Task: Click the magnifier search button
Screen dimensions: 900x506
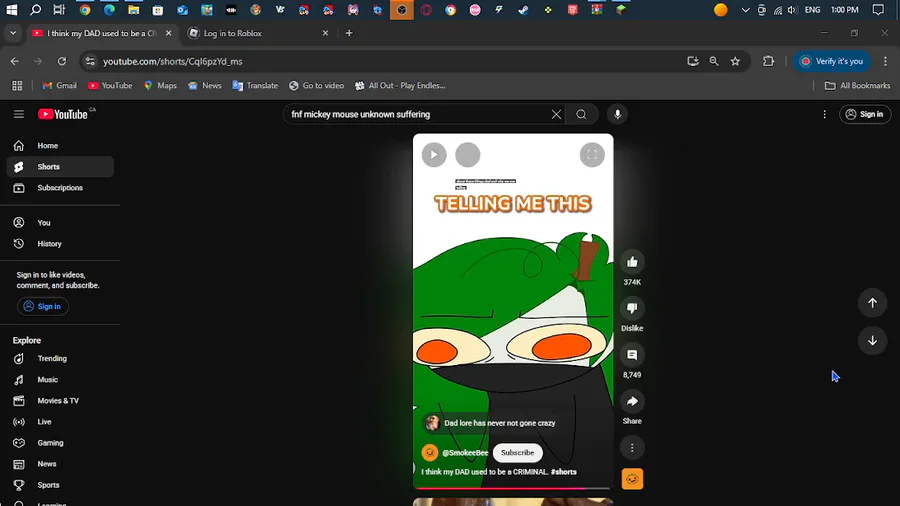Action: point(581,114)
